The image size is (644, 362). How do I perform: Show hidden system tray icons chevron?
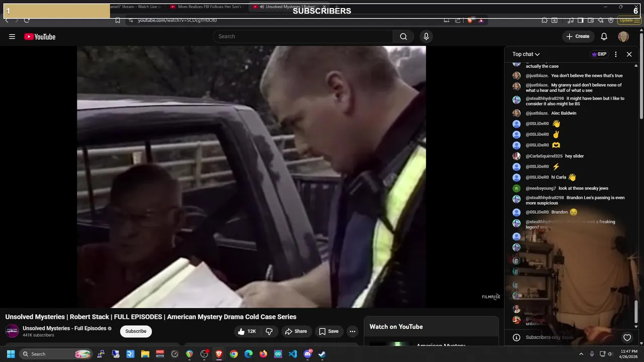(581, 354)
